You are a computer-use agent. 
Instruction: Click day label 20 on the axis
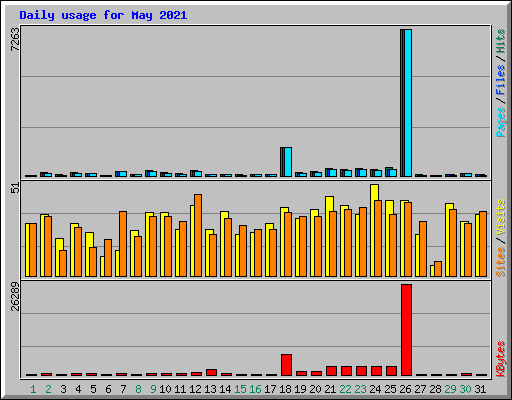click(315, 389)
